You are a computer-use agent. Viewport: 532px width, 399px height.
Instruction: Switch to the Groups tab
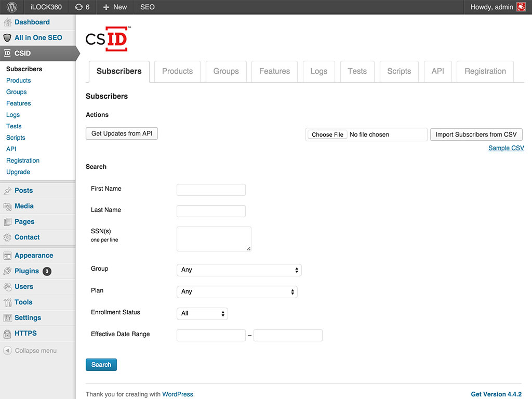pos(226,71)
